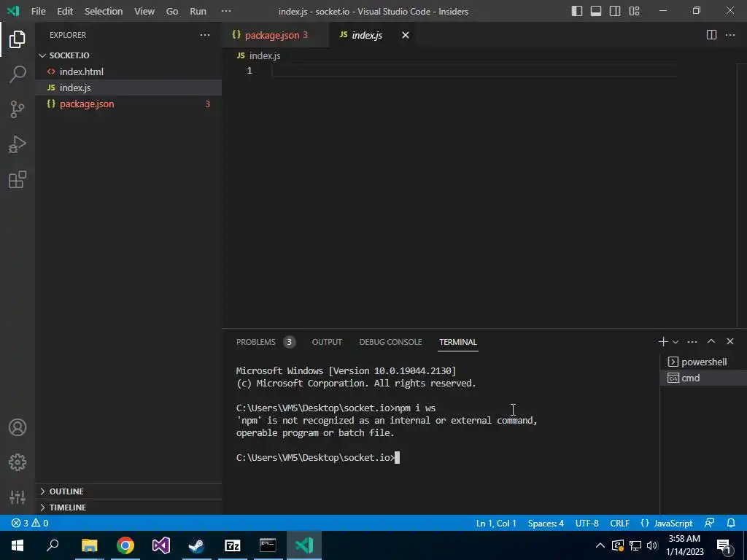
Task: Open the Extensions view
Action: 18,179
